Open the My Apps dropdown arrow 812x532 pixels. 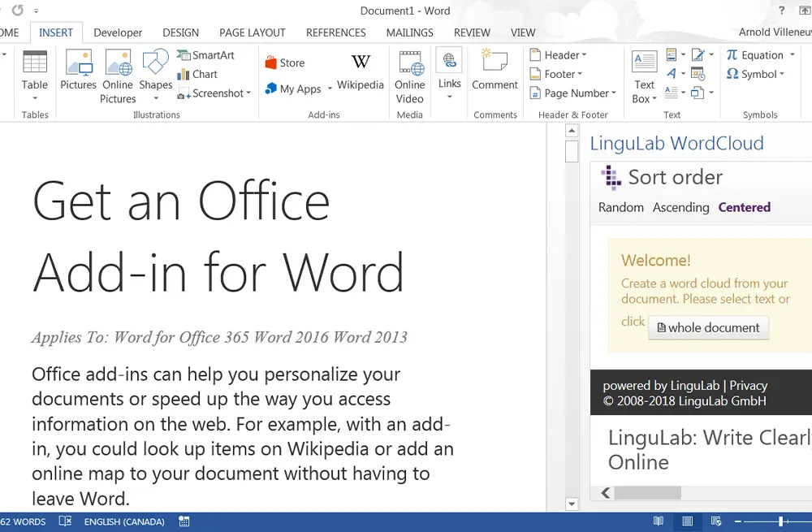tap(330, 89)
